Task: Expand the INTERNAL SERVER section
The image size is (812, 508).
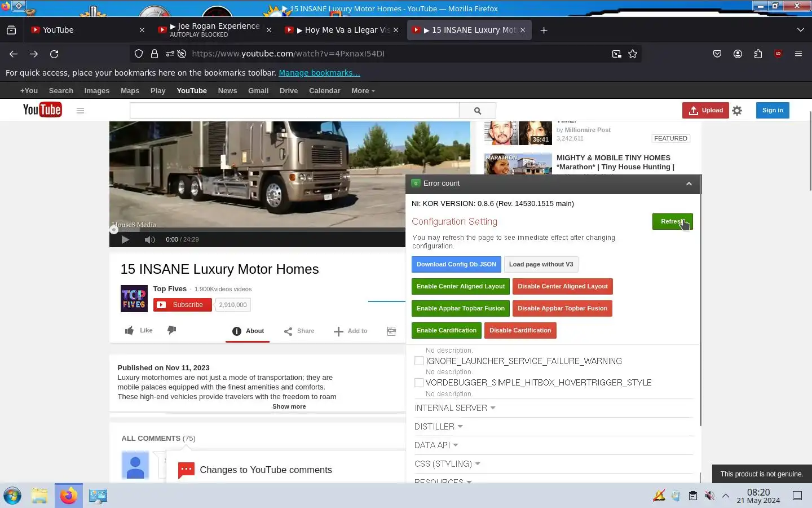Action: pyautogui.click(x=455, y=408)
